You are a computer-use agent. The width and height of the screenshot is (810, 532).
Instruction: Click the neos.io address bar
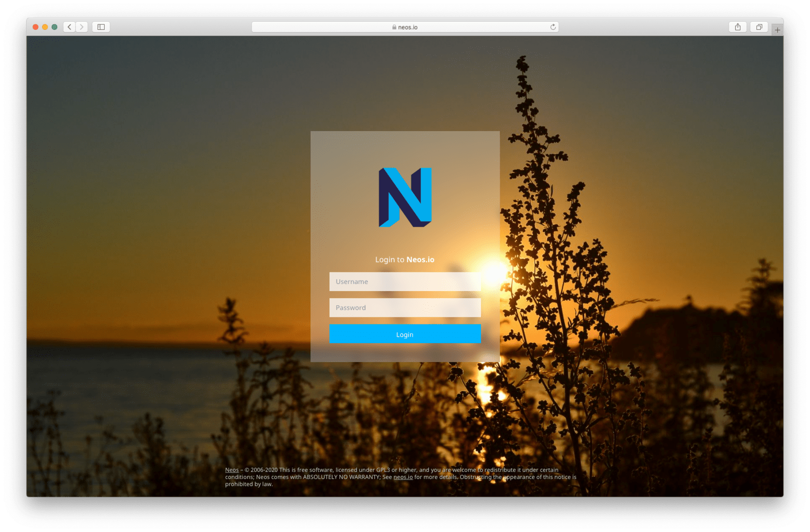pos(405,27)
